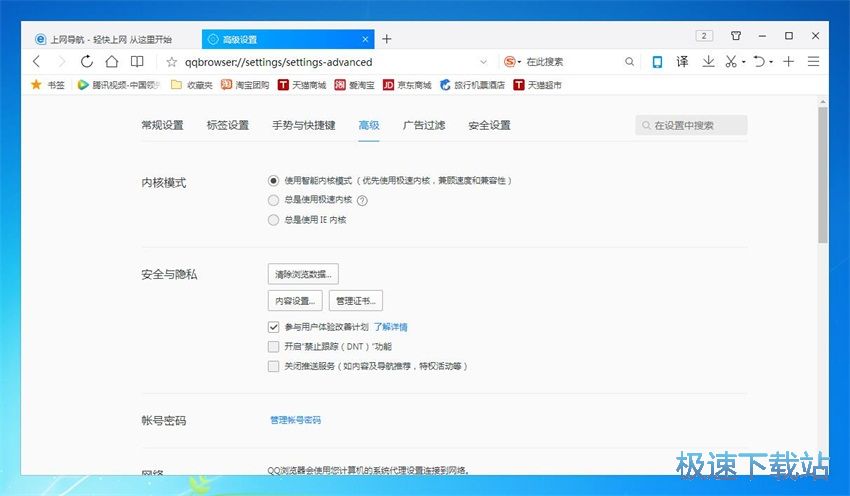Bookmark this page with the star icon

(172, 62)
